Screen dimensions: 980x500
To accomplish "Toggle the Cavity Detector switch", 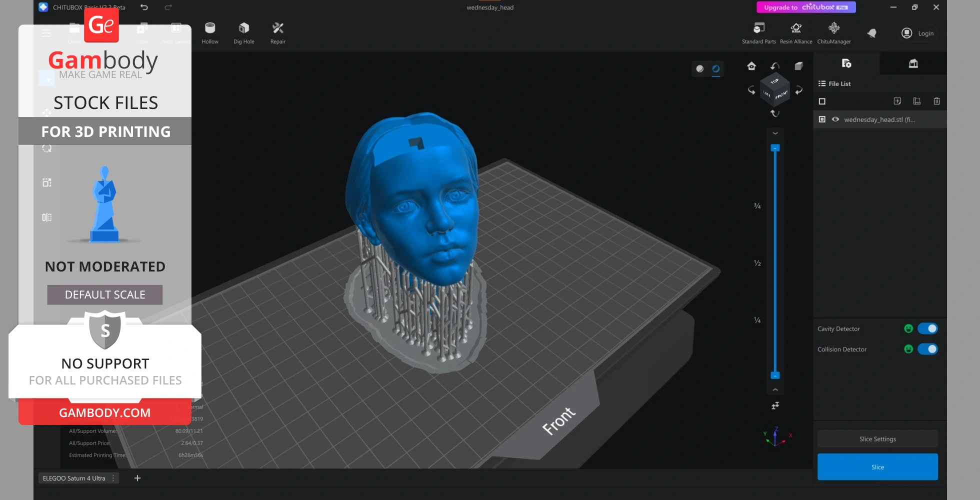I will (x=927, y=328).
